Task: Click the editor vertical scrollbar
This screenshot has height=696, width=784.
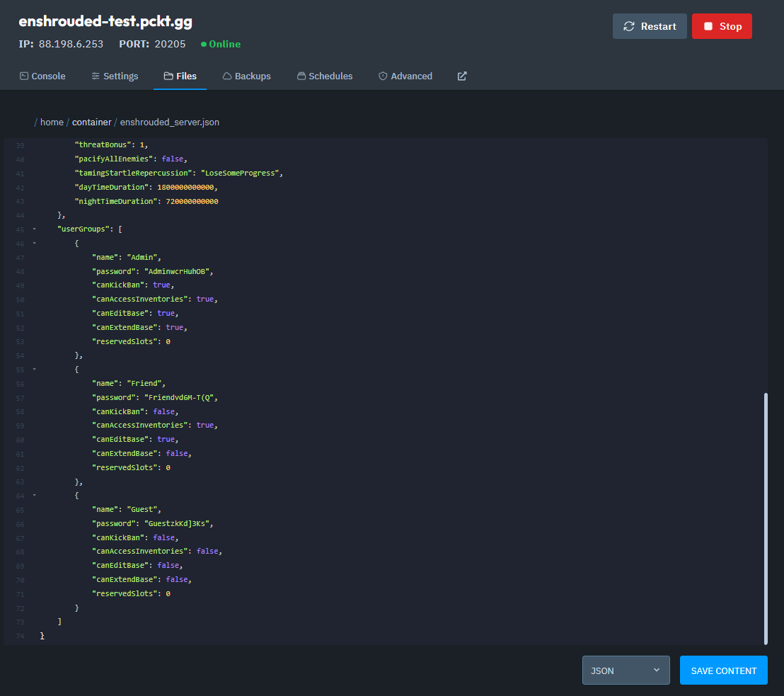Action: (766, 518)
